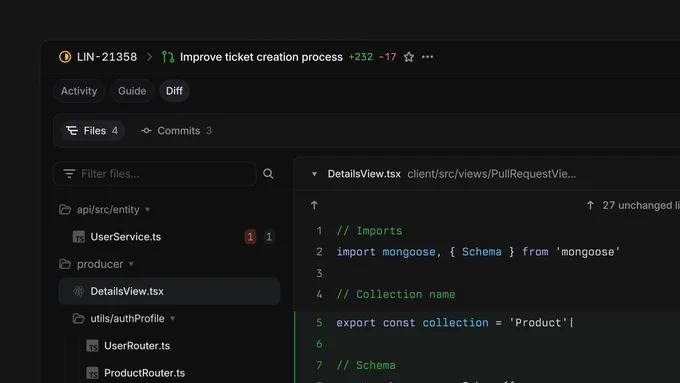680x383 pixels.
Task: Select the producer folder
Action: coord(100,264)
